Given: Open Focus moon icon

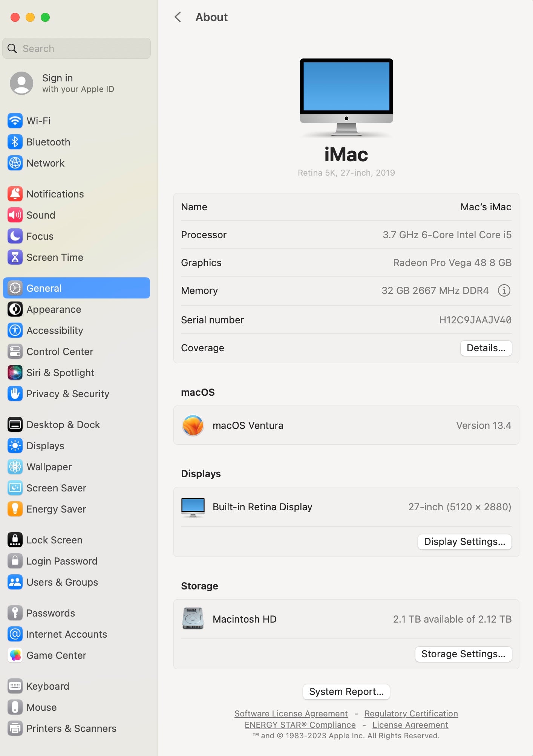Looking at the screenshot, I should (15, 236).
